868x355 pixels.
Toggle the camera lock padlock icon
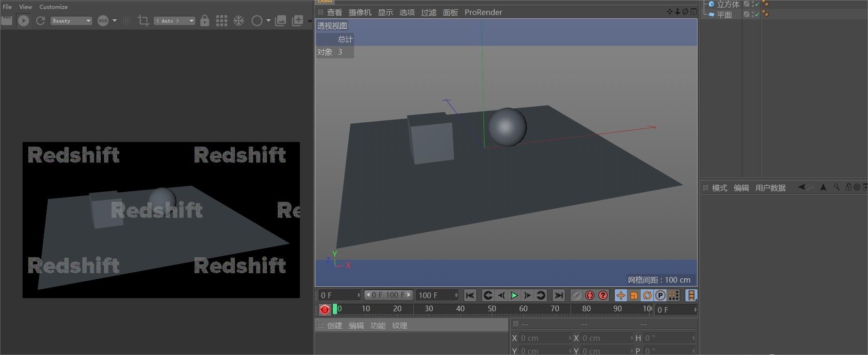(x=204, y=21)
